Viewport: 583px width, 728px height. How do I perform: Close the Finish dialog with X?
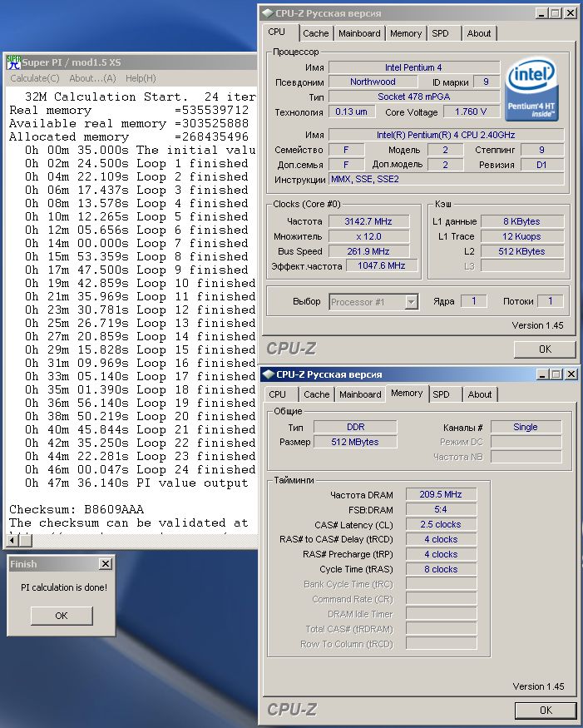tap(106, 563)
